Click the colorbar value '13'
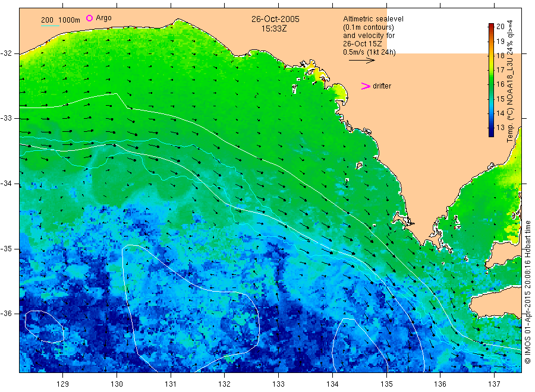The height and width of the screenshot is (392, 535). point(500,128)
